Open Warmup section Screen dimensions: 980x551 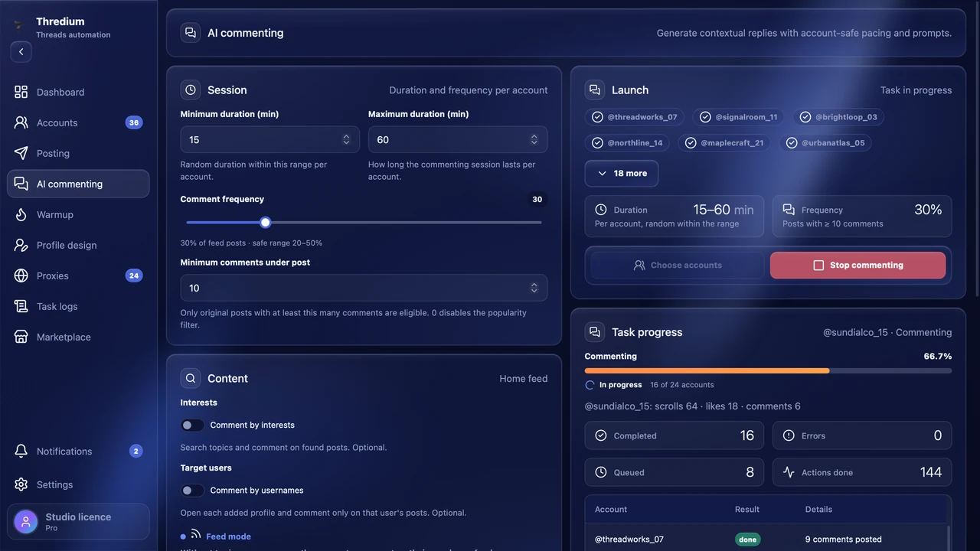pos(78,214)
